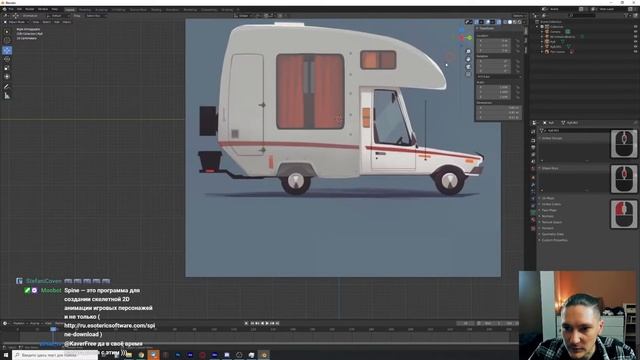640x360 pixels.
Task: Open Material properties tab icon
Action: [533, 220]
